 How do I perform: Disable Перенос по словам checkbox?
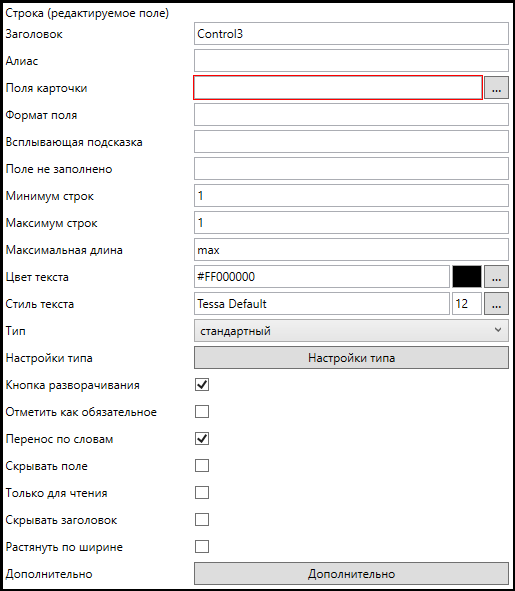point(202,439)
